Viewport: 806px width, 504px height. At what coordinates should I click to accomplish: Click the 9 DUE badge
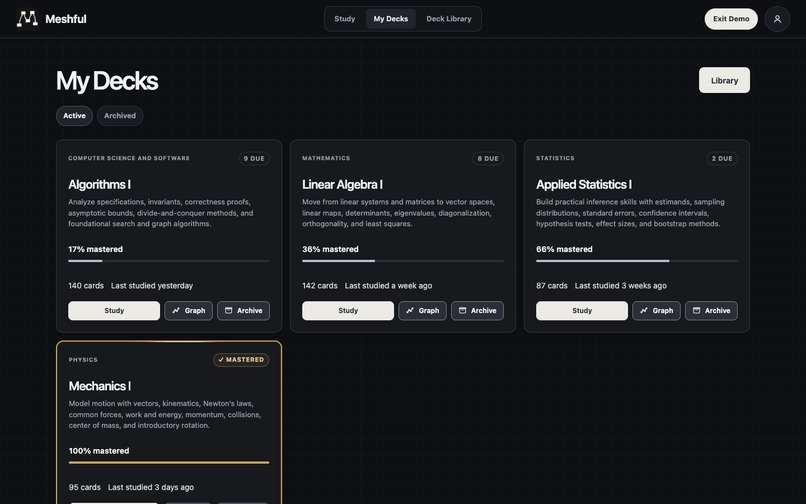(254, 158)
